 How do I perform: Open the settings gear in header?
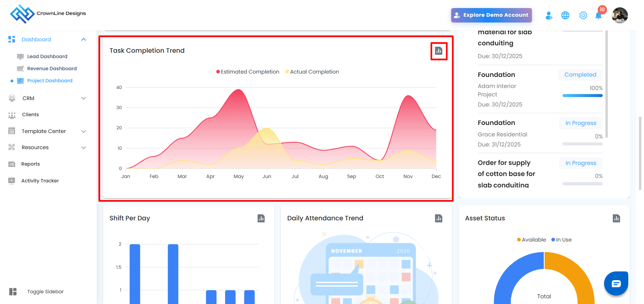pos(583,15)
